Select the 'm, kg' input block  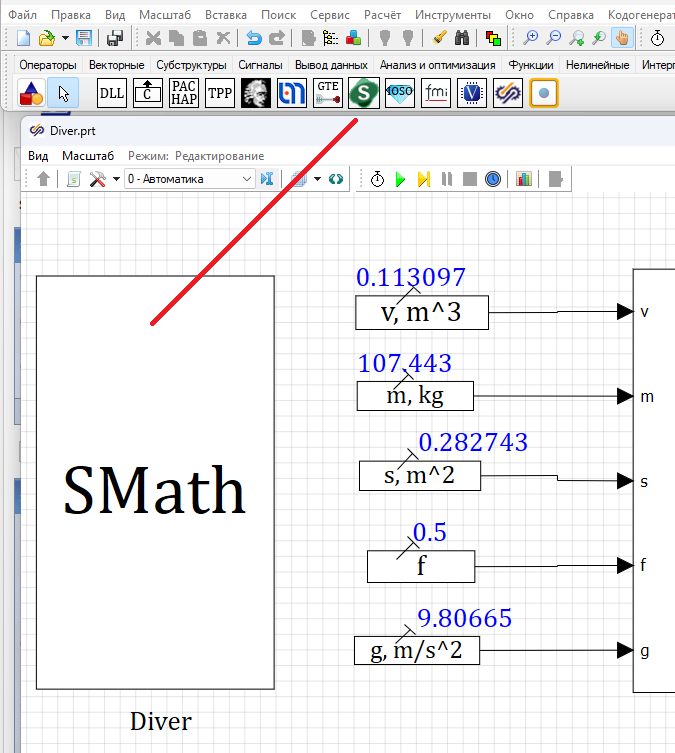pyautogui.click(x=415, y=396)
